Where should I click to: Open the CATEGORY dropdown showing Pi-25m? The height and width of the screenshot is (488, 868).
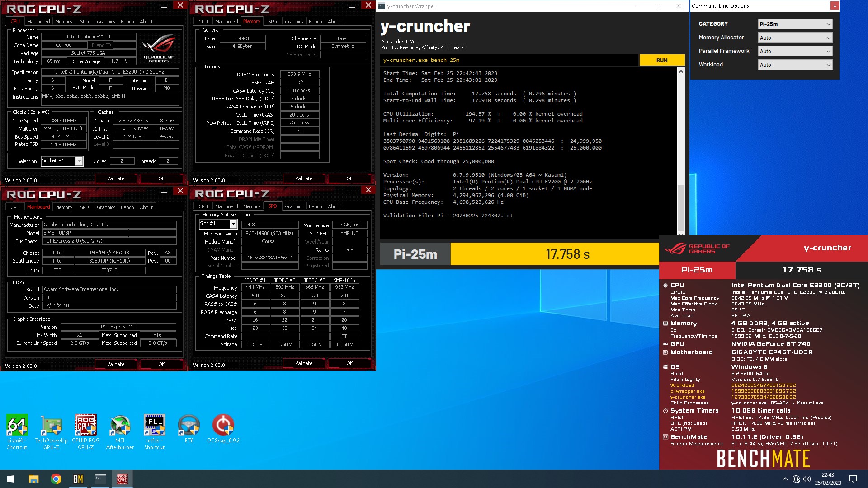click(x=795, y=24)
